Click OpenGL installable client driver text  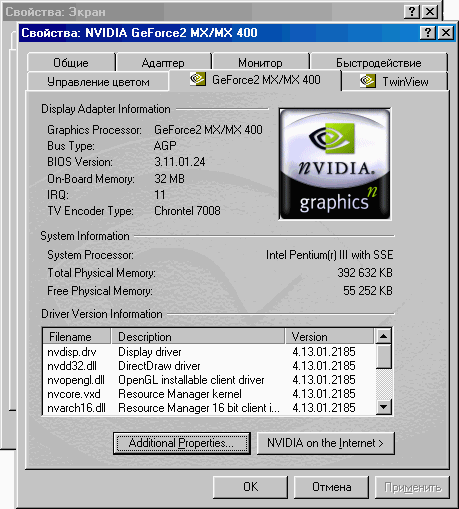[191, 380]
